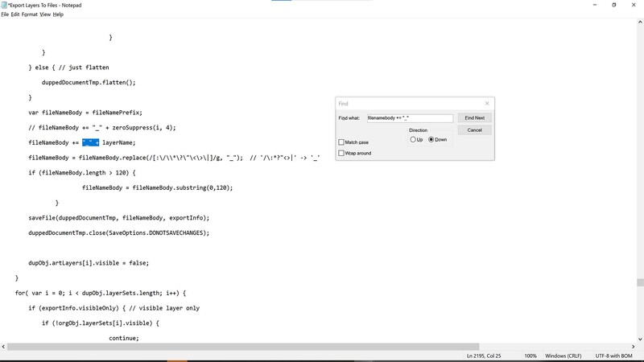Click the fileNameBody.replace regex line

pos(174,158)
